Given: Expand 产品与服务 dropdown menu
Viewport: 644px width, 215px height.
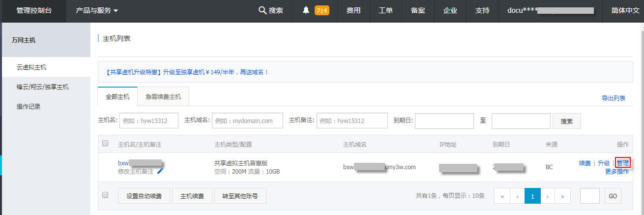Looking at the screenshot, I should click(x=97, y=10).
